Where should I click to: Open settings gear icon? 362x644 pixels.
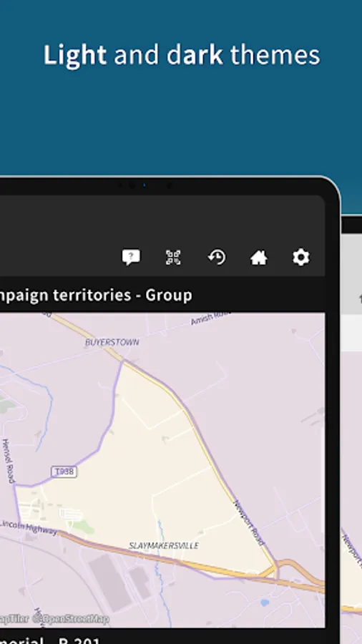tap(301, 258)
